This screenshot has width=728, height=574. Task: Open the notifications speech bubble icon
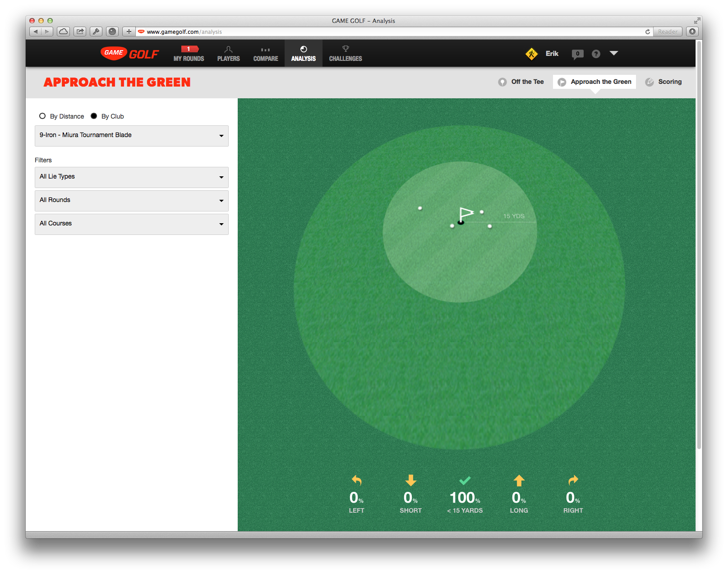[577, 54]
